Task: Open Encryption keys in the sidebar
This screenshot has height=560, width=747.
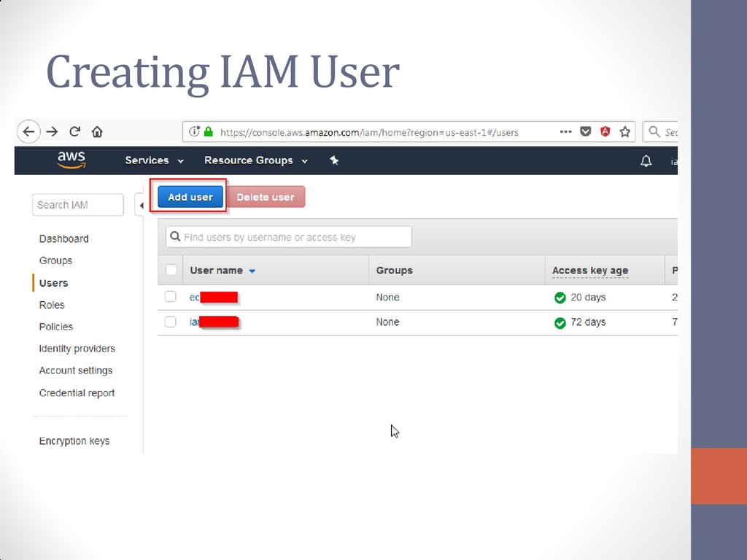Action: click(x=74, y=441)
